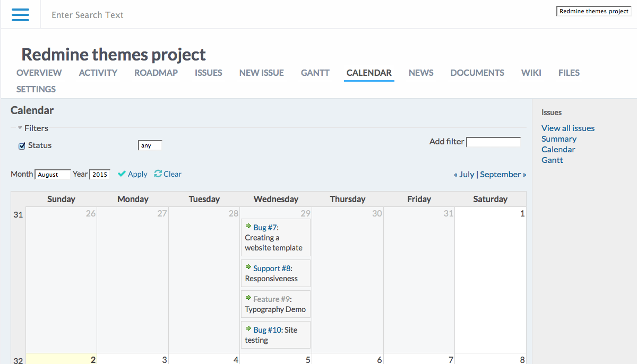637x364 pixels.
Task: Click week number 32 label
Action: pos(18,360)
